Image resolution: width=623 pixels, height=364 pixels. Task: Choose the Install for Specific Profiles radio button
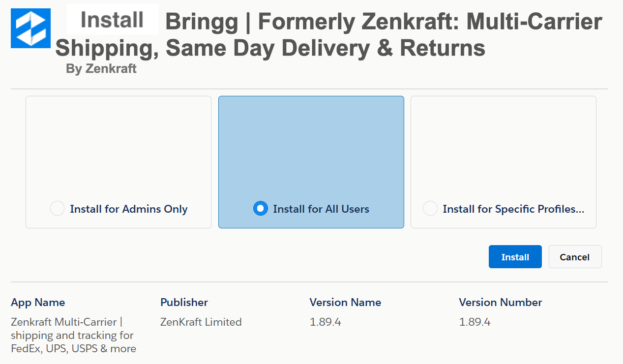430,209
